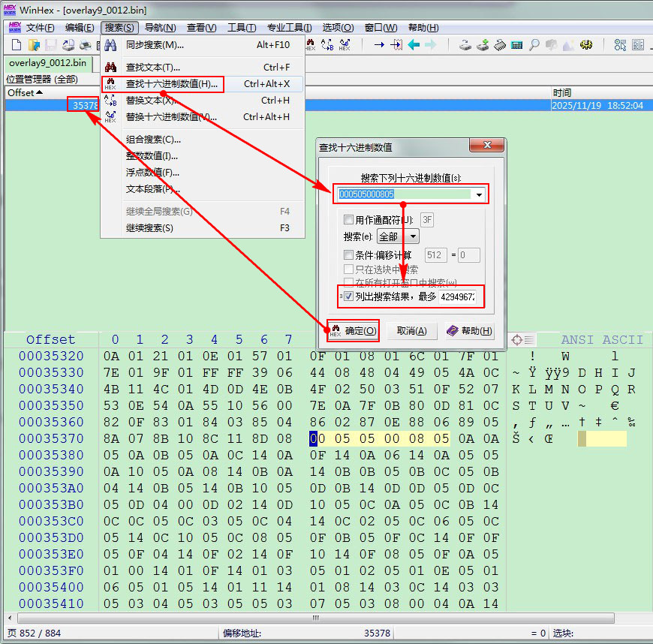Select 继续搜索(S) menu entry

(203, 228)
